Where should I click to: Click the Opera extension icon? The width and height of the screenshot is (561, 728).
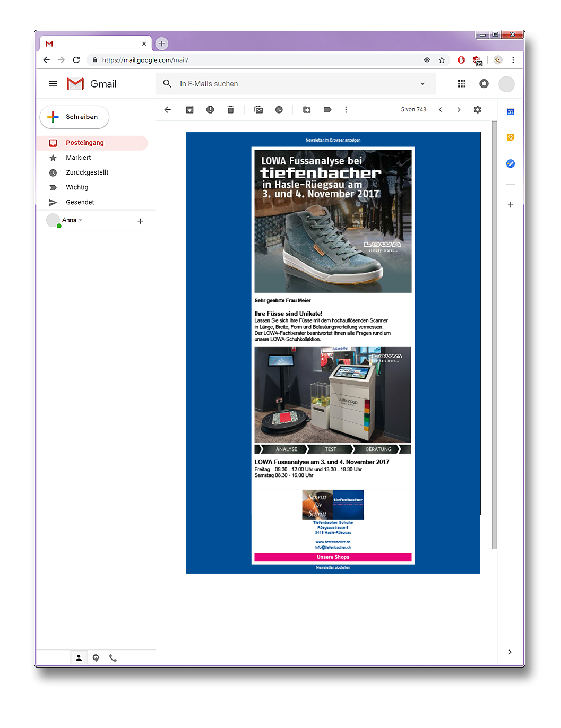coord(461,60)
